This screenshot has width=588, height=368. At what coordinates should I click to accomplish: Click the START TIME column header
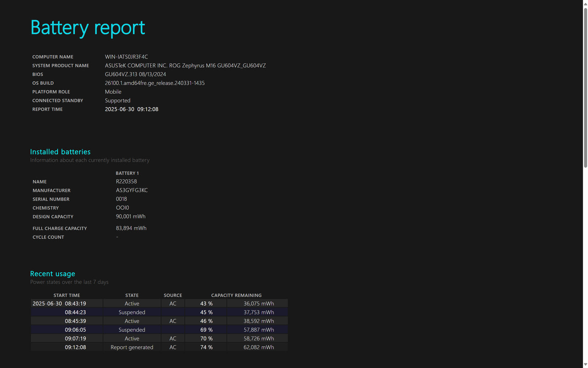(x=67, y=295)
